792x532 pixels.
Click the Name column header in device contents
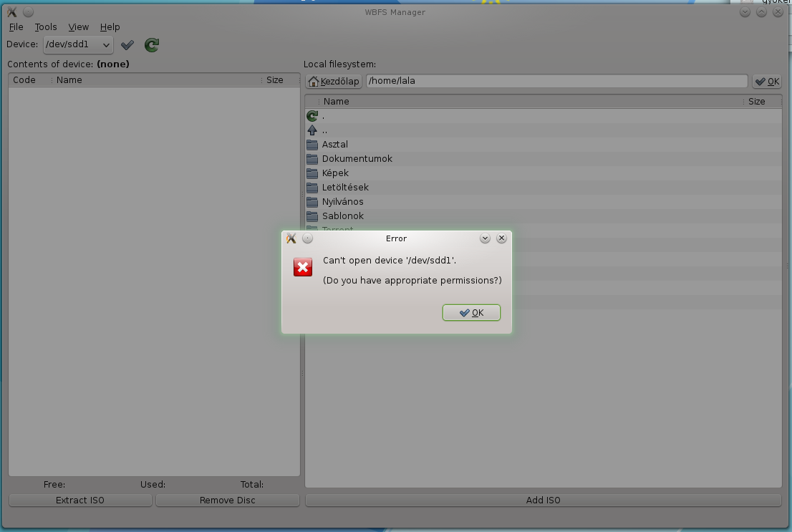pos(155,79)
